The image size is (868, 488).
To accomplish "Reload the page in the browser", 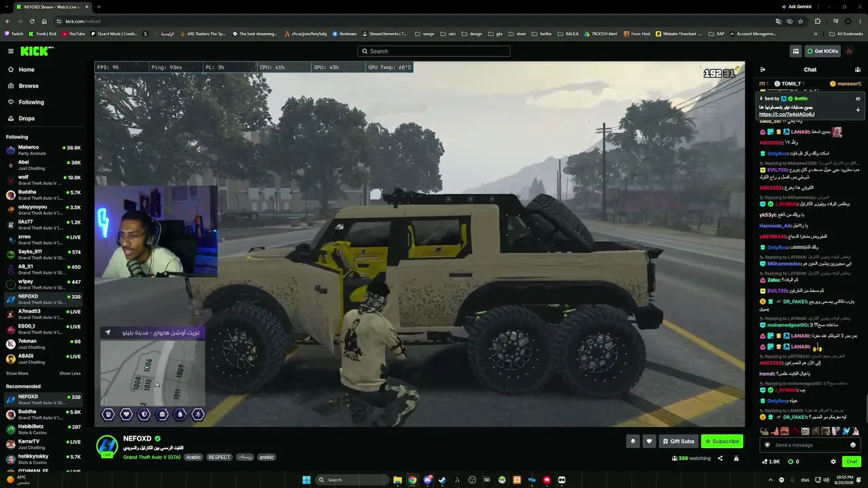I will click(32, 21).
